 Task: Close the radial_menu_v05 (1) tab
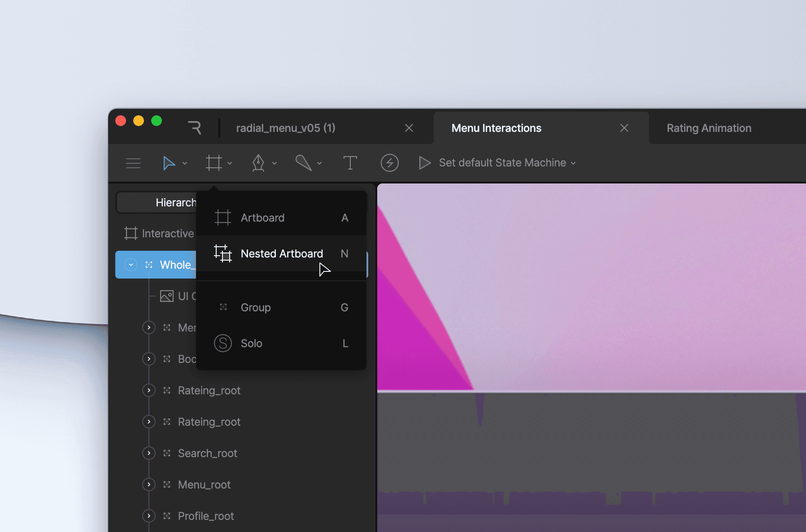coord(409,128)
